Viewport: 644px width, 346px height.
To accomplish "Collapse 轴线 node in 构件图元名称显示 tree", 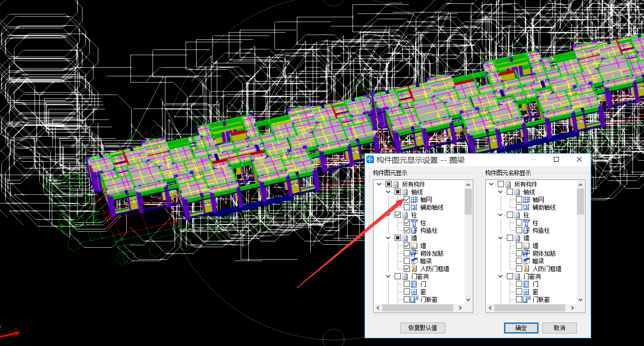I will pyautogui.click(x=500, y=192).
